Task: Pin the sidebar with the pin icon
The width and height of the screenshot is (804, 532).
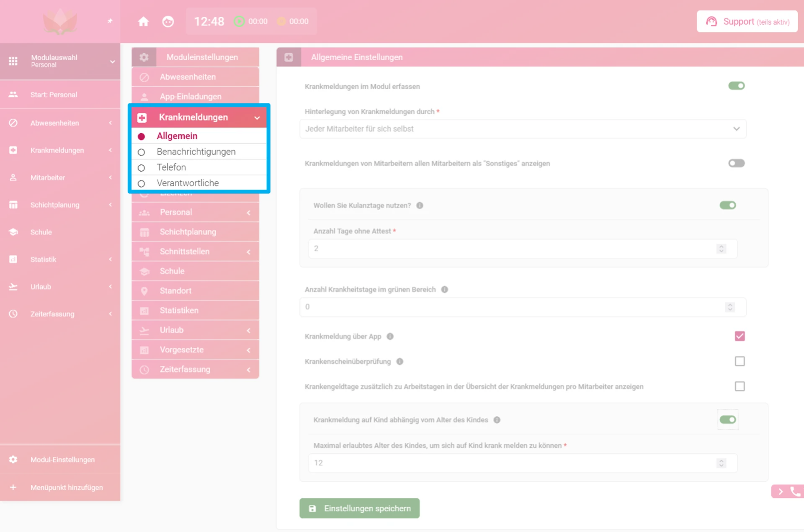Action: point(110,21)
